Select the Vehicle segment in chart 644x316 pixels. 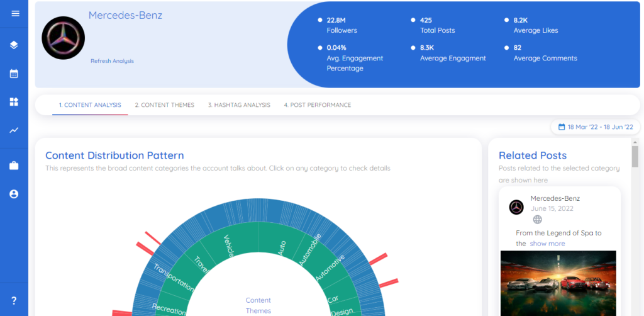point(229,245)
